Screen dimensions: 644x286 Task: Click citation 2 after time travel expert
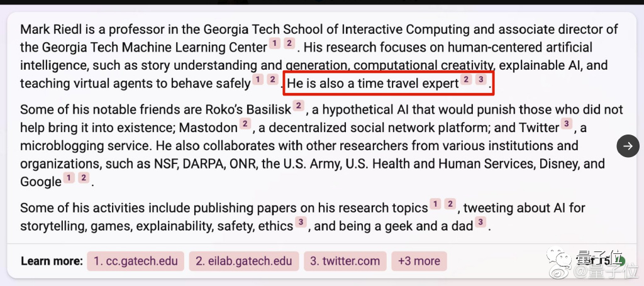[466, 79]
